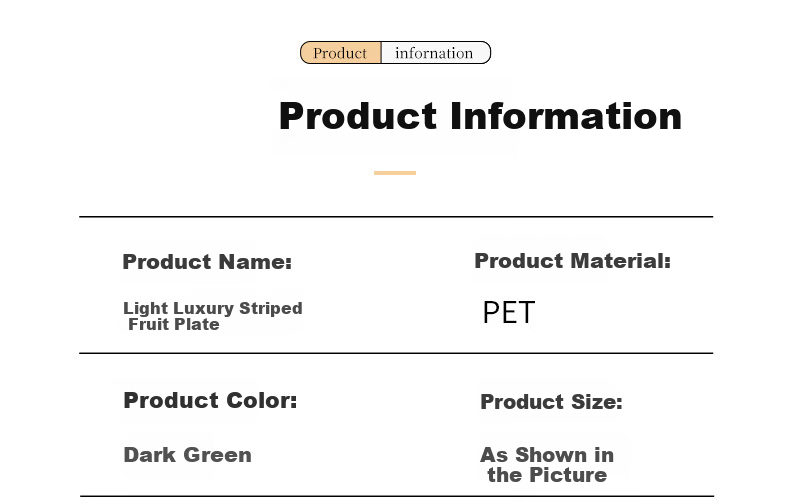This screenshot has height=504, width=790.
Task: Click the Product Color: label
Action: [210, 401]
